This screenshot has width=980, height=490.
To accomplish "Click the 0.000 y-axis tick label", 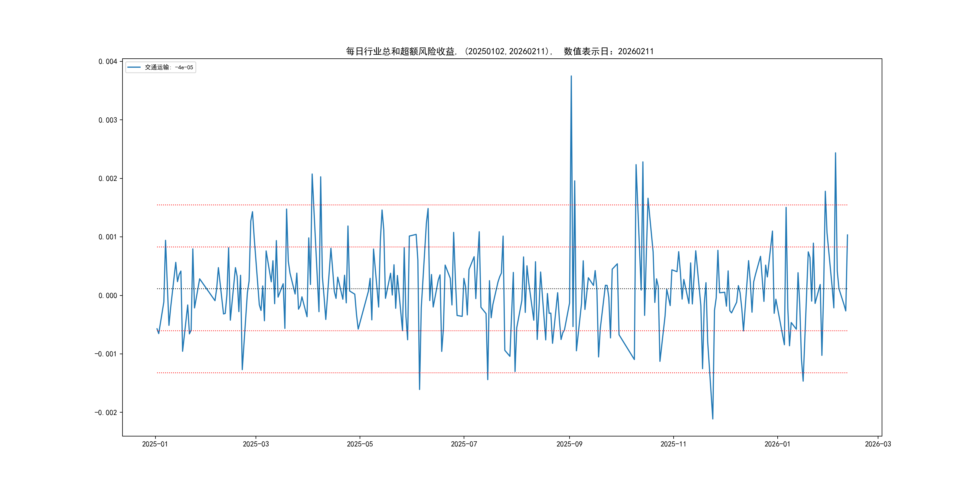I will click(x=108, y=296).
